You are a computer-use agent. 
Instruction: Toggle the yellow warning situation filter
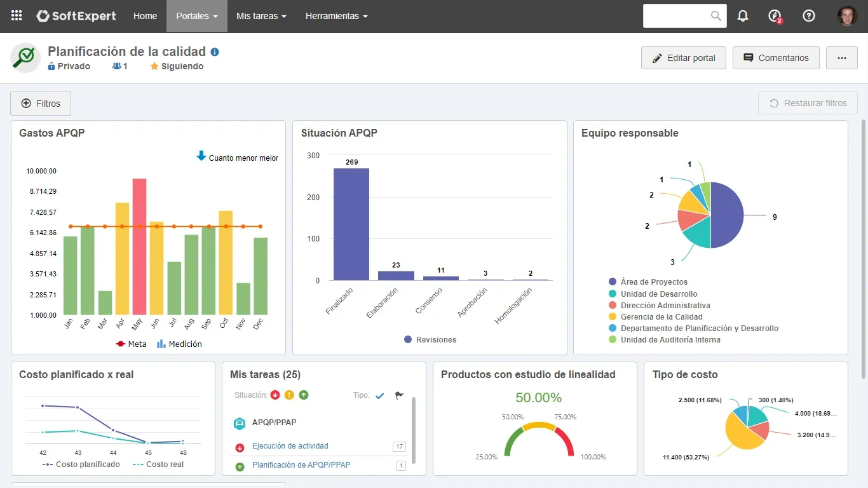(x=289, y=395)
